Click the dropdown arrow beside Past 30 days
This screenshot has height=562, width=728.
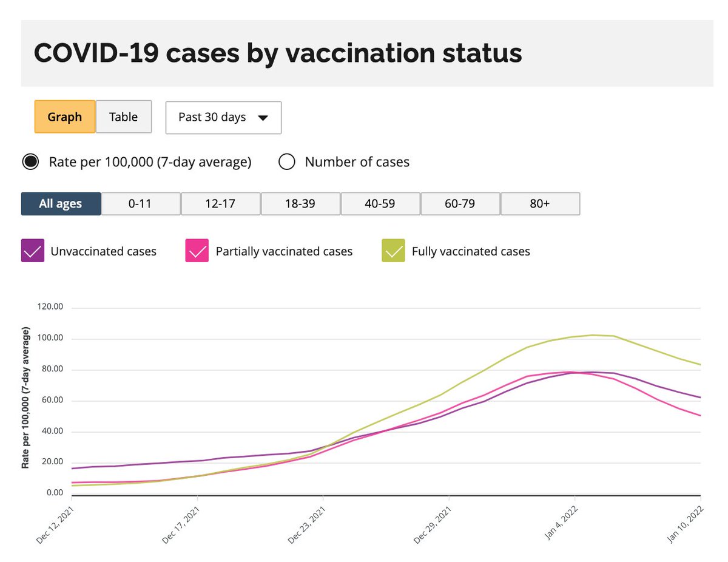click(263, 118)
